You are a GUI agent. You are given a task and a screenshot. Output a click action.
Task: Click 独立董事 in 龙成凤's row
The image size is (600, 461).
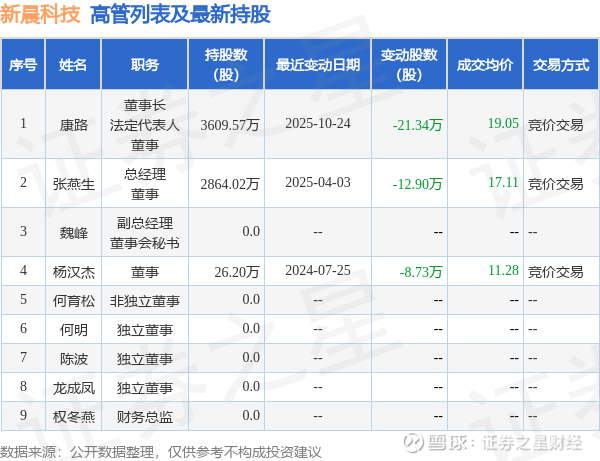[x=145, y=388]
